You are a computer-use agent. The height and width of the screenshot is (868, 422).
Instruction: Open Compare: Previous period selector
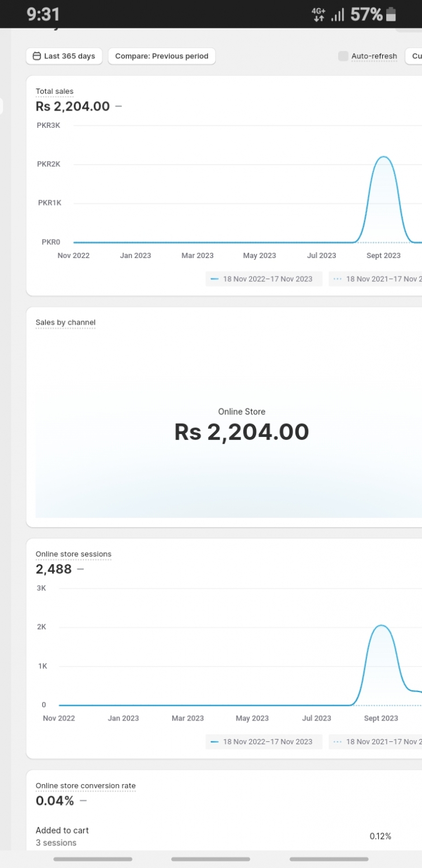[x=162, y=56]
